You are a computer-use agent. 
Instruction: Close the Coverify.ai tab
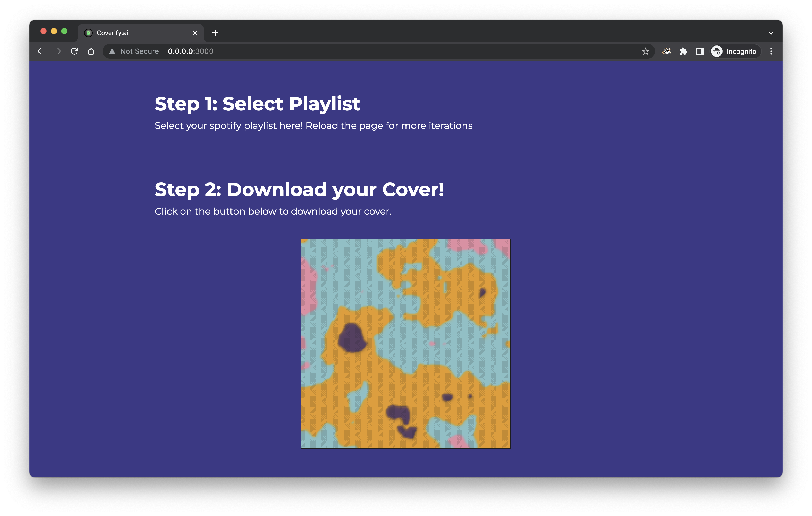tap(195, 33)
